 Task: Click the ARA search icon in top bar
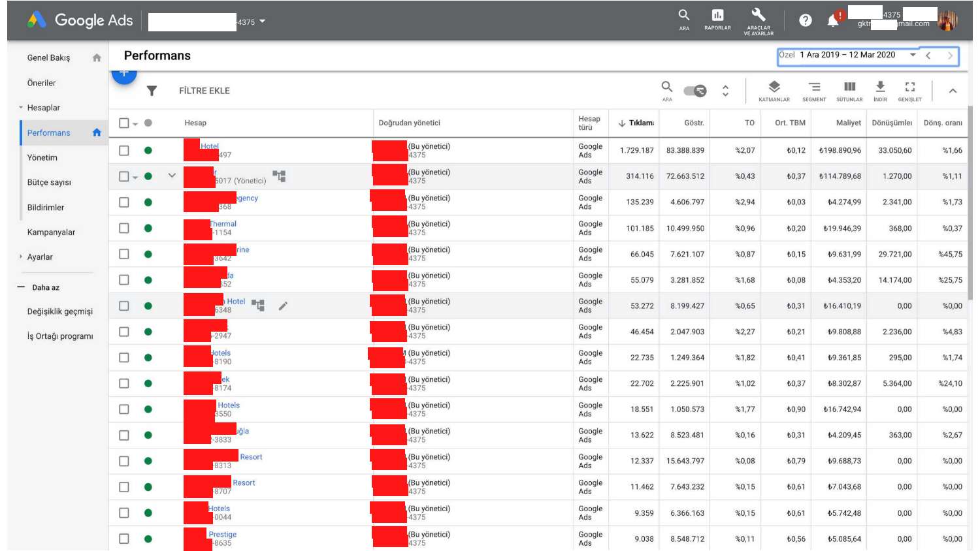tap(683, 20)
